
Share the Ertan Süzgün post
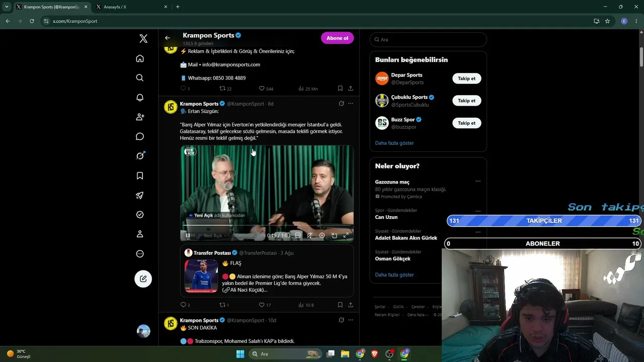[x=351, y=305]
